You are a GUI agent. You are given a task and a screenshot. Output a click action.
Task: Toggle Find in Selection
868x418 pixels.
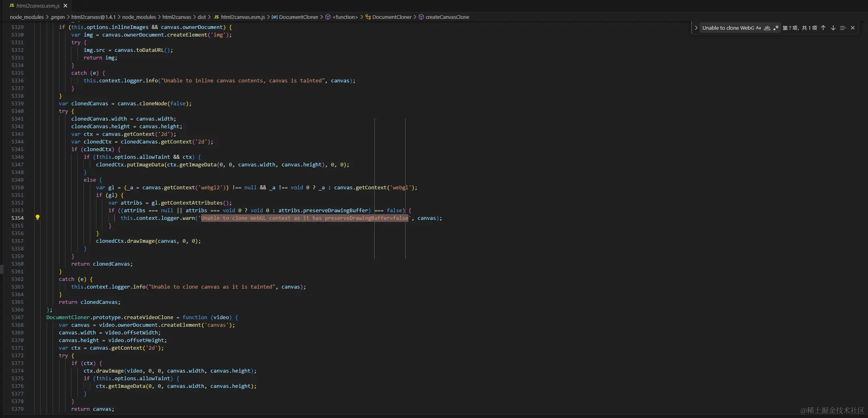click(x=843, y=28)
